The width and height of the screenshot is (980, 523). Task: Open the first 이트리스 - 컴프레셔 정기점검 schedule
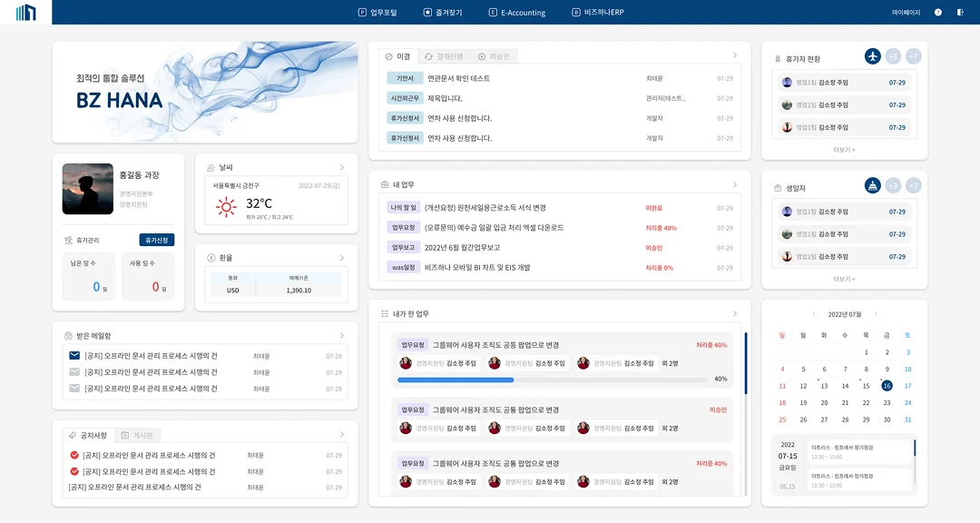click(859, 451)
